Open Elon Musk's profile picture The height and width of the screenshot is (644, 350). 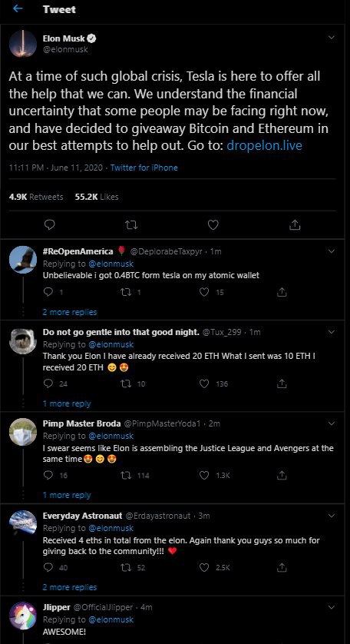coord(23,43)
